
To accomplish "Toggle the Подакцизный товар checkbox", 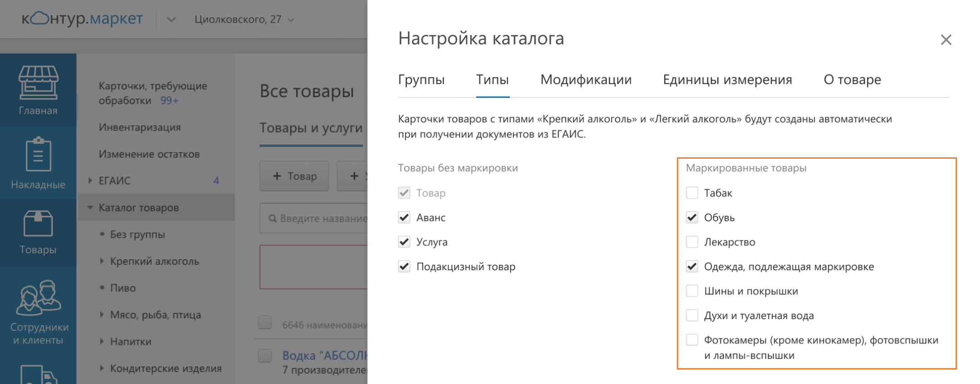I will (x=404, y=267).
